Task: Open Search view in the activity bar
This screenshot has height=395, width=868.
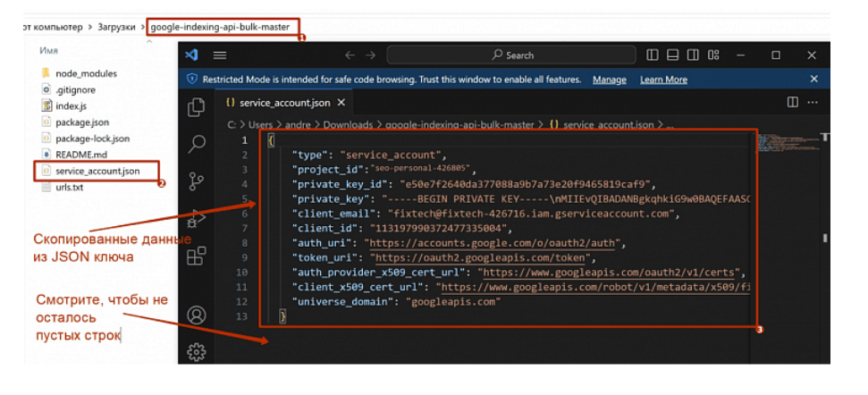Action: [196, 144]
